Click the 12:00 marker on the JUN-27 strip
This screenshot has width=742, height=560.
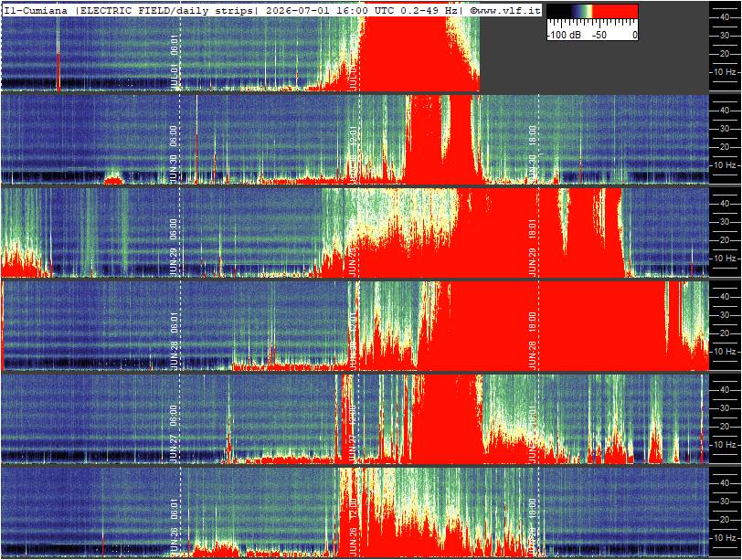[353, 415]
